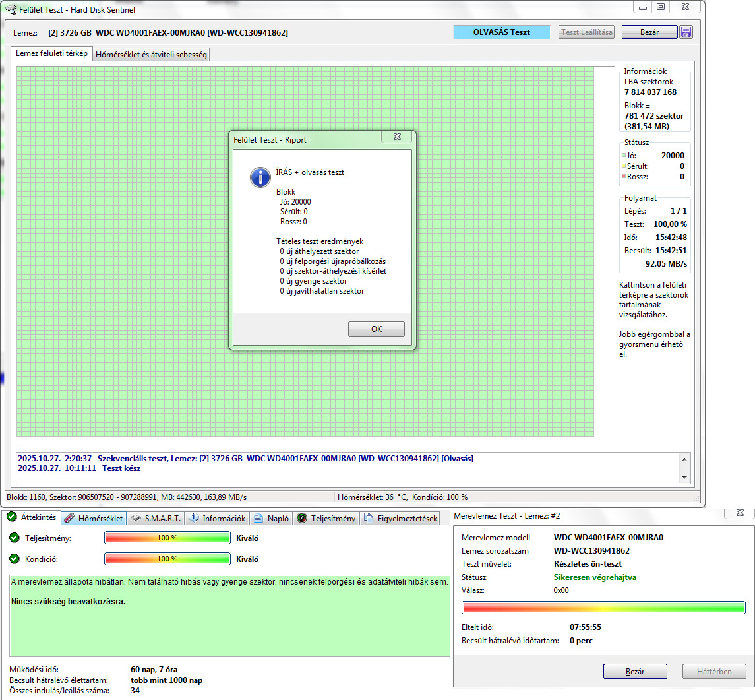
Task: Click the 'több mint 1000 nap' lifetime value
Action: coord(167,680)
